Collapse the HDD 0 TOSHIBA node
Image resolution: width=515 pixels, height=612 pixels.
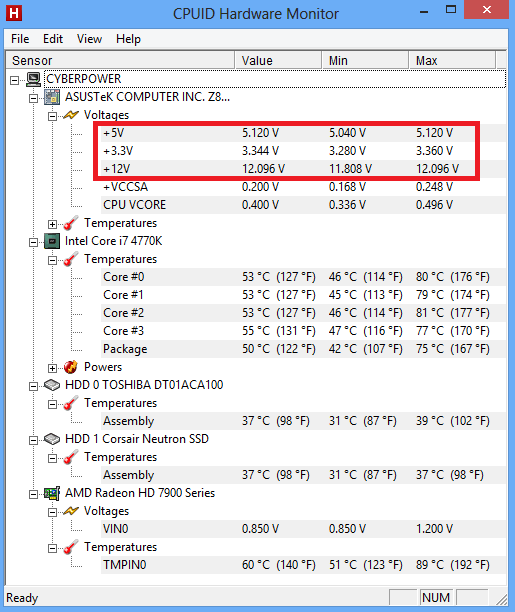34,386
